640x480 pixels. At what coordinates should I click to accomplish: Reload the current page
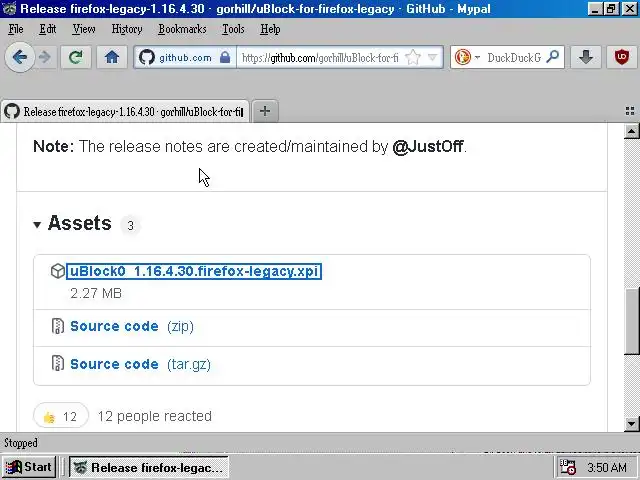76,57
